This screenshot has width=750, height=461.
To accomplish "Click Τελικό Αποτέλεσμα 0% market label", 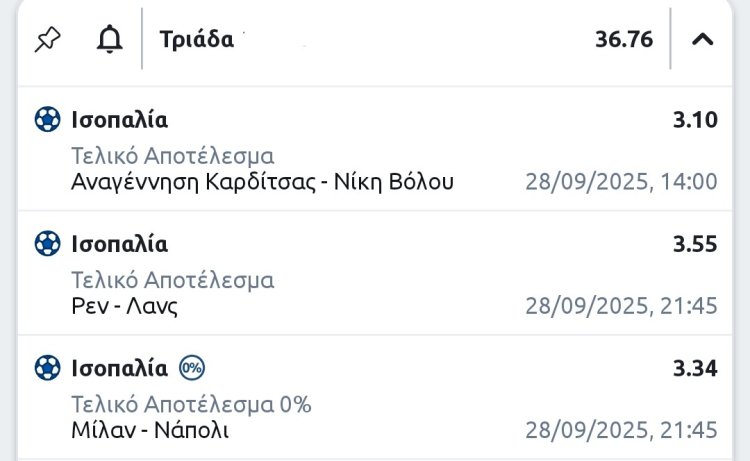I will (191, 404).
